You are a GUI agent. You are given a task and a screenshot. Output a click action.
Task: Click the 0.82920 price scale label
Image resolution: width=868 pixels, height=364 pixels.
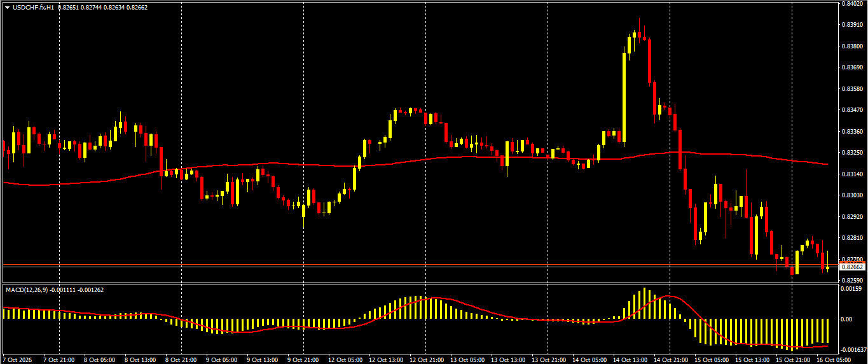(x=851, y=216)
